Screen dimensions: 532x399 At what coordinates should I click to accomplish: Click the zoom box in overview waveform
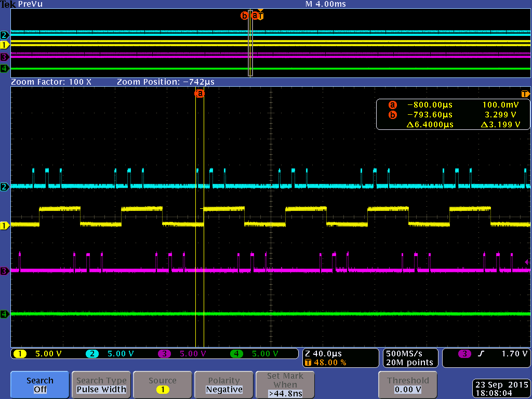click(x=250, y=44)
